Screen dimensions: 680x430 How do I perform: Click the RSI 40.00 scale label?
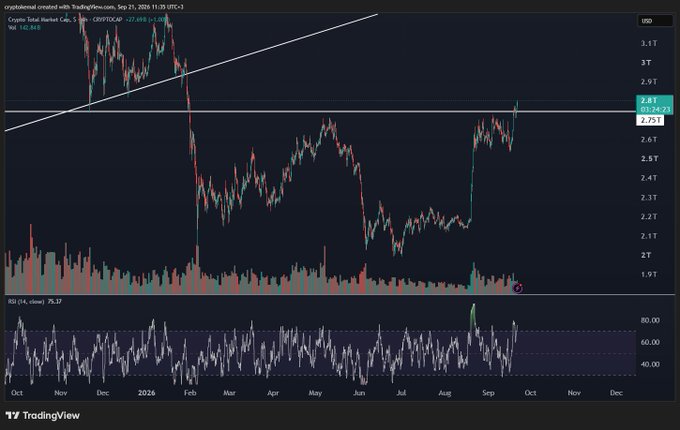click(650, 365)
